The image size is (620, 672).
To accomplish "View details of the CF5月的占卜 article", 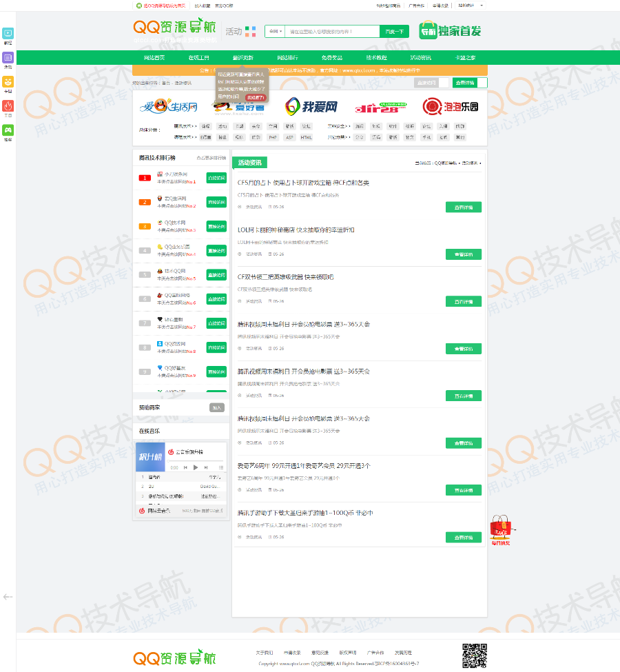I will pos(464,207).
